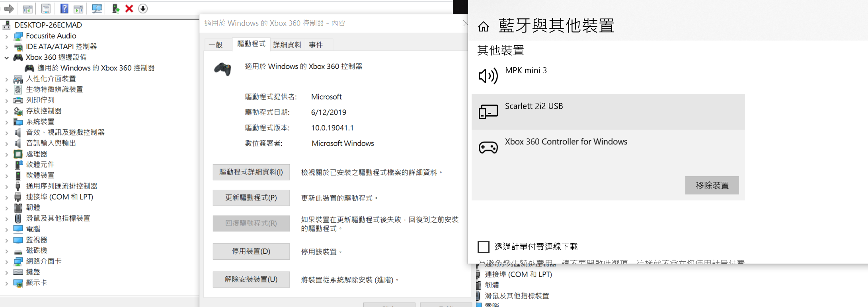
Task: Click the forward arrow in Device Manager toolbar
Action: point(9,8)
